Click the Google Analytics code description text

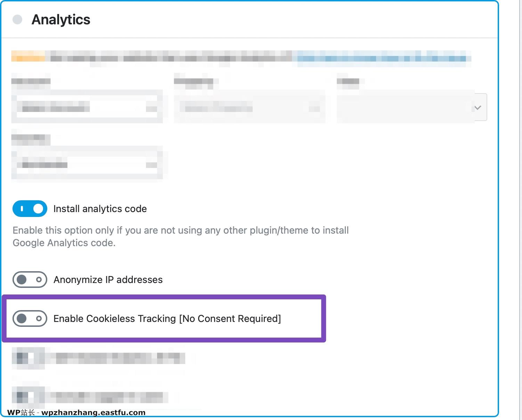[x=181, y=236]
